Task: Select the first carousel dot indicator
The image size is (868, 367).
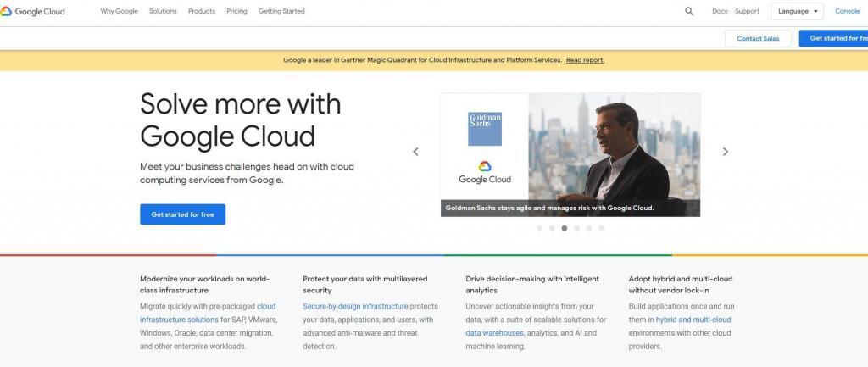Action: pyautogui.click(x=539, y=228)
